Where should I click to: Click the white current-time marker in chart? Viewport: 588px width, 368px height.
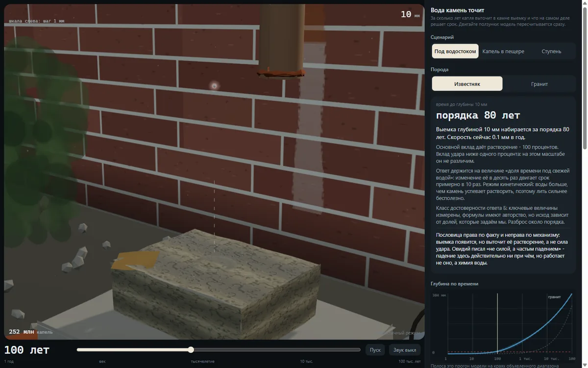[x=497, y=323]
